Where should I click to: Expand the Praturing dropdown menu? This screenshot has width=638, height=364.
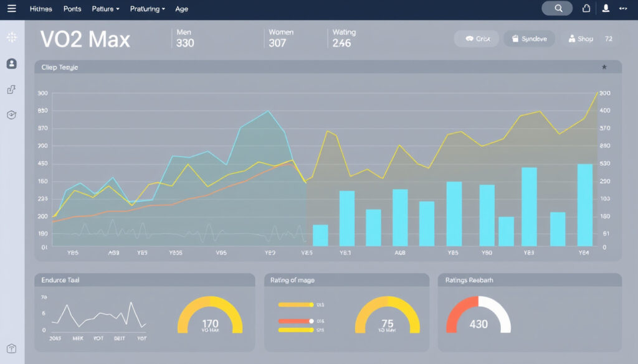pyautogui.click(x=147, y=9)
